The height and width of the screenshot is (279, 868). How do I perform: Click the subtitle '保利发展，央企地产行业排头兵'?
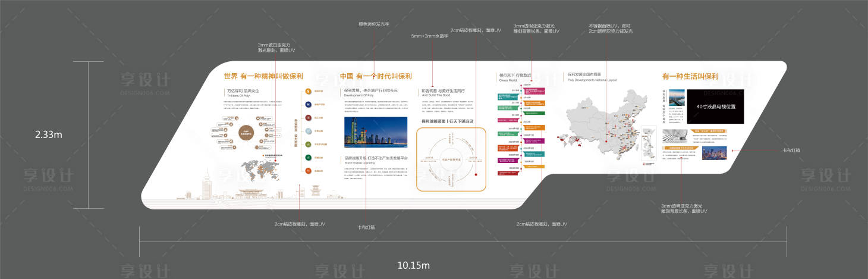[370, 91]
